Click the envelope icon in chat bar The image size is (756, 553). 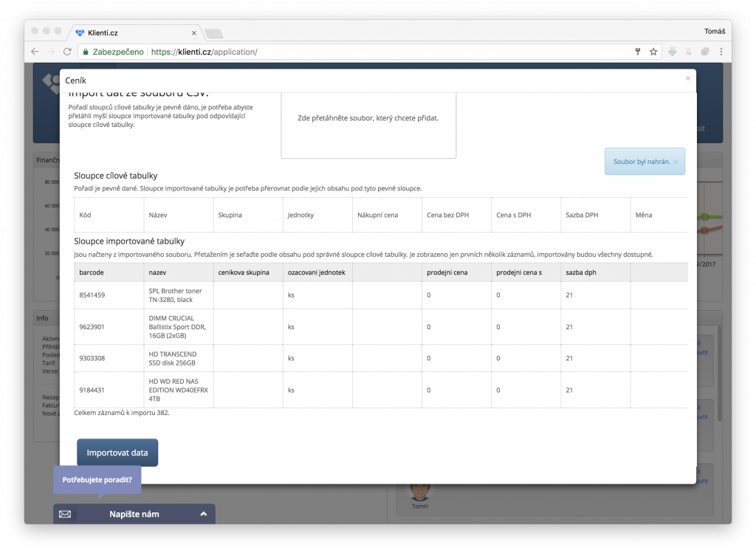65,514
